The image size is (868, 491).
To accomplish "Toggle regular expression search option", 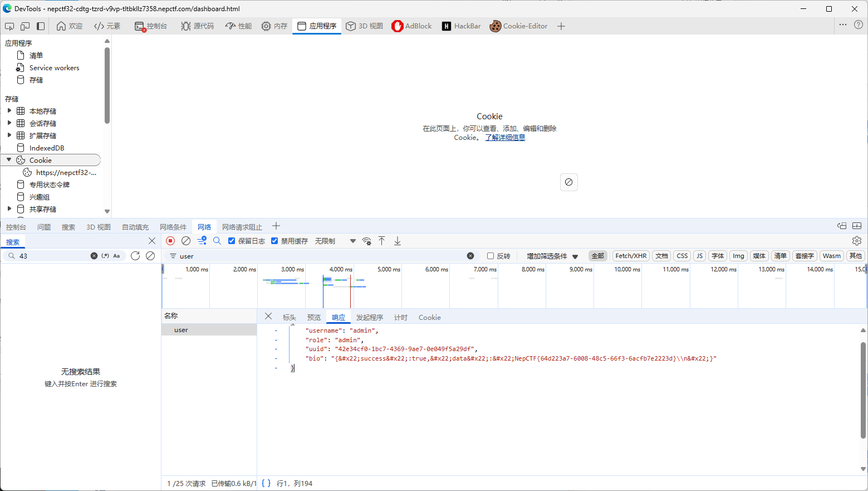I will point(105,256).
